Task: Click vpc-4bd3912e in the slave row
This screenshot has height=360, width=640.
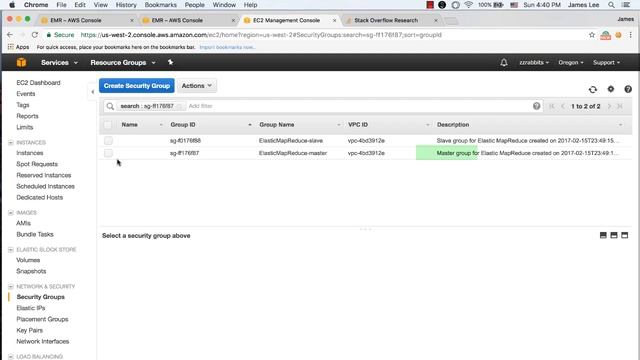Action: [x=366, y=140]
